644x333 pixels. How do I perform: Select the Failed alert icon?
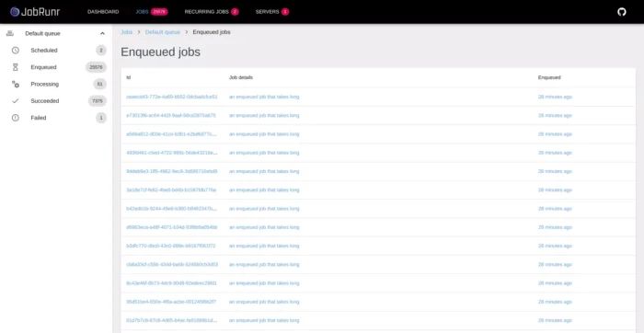16,118
